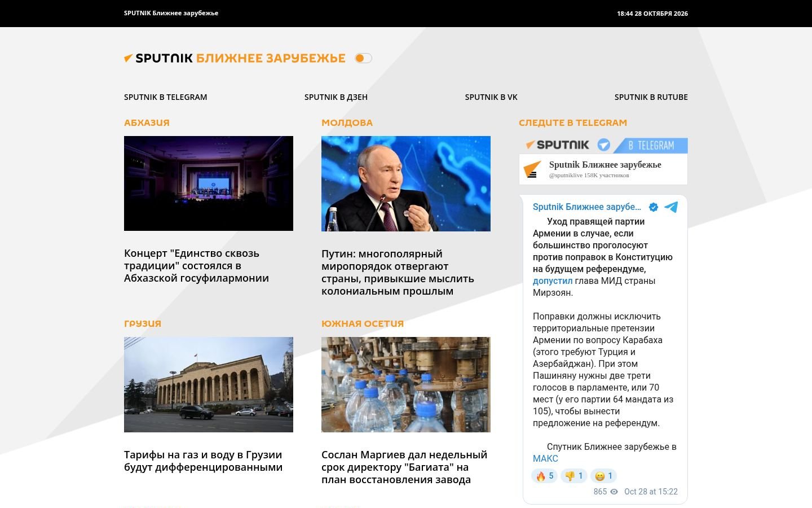Open SPUTNIK В TELEGRAM link

[165, 97]
